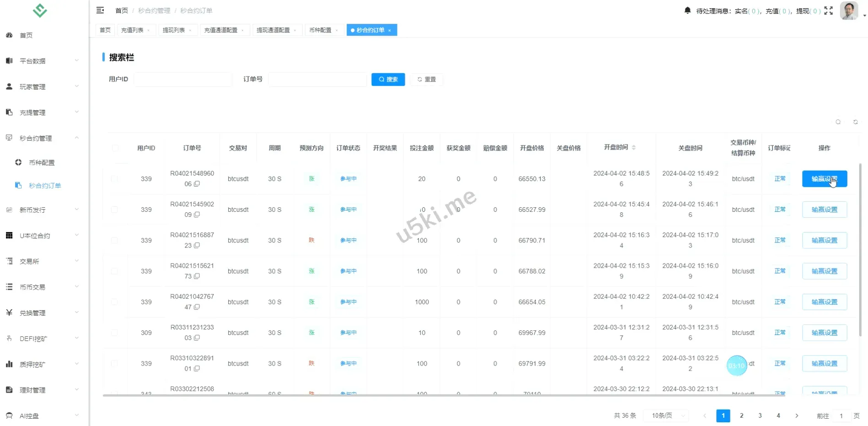
Task: Go to page 3 in pagination
Action: pyautogui.click(x=760, y=415)
